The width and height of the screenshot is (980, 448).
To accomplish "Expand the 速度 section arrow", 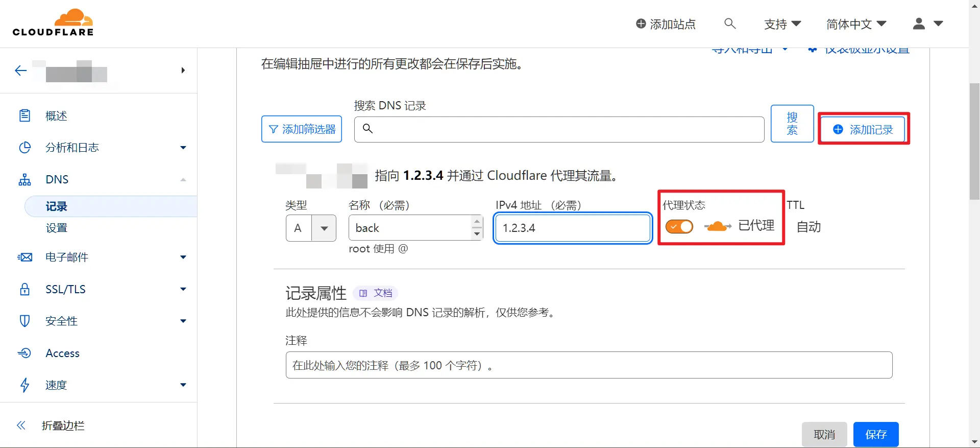I will (x=183, y=385).
